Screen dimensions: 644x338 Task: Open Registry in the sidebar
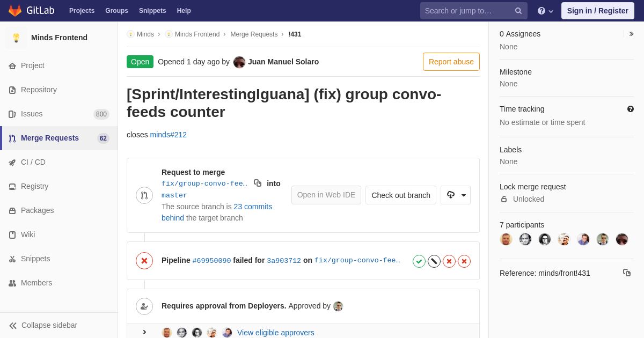click(x=59, y=186)
